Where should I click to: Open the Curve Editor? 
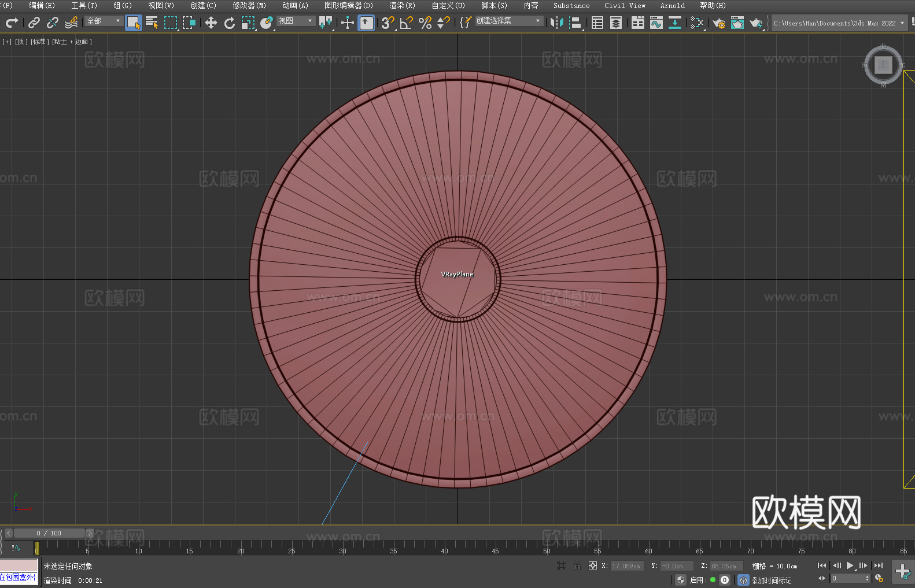(x=656, y=23)
